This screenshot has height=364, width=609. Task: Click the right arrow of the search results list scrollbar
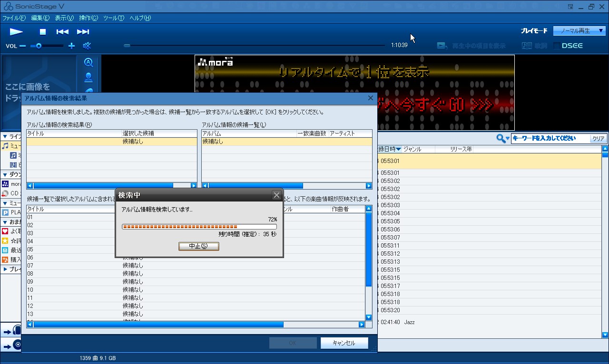tap(194, 186)
